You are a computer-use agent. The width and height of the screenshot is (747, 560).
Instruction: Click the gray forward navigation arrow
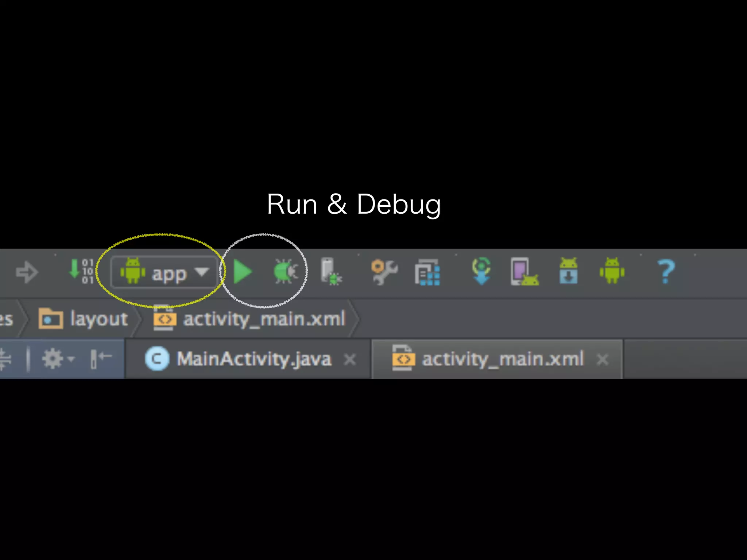click(27, 272)
